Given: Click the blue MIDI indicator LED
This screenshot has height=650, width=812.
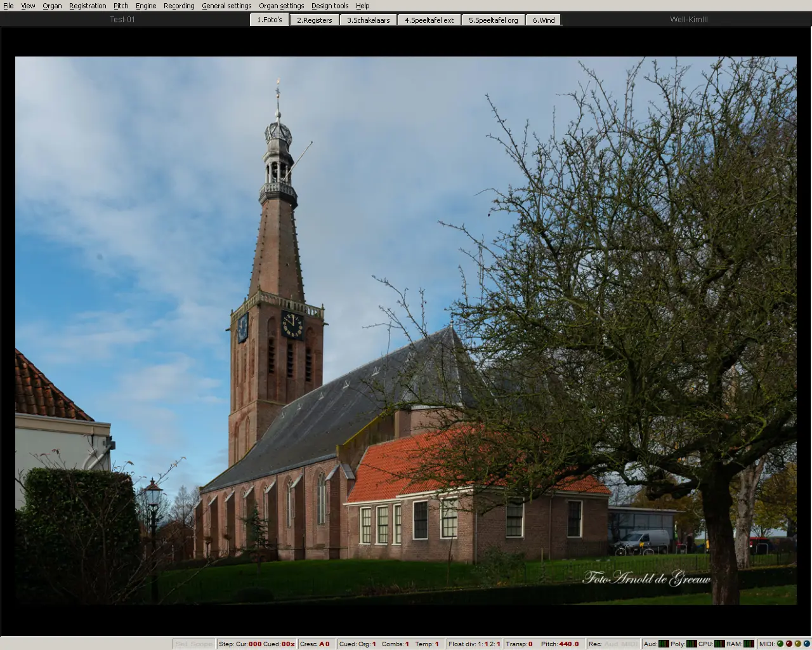Looking at the screenshot, I should 807,644.
